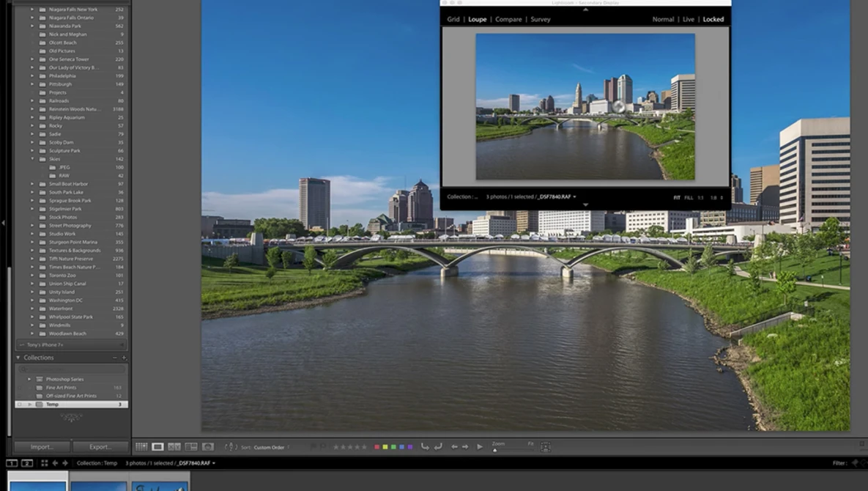Viewport: 868px width, 491px height.
Task: Open Survey view icon in toolbar
Action: click(191, 447)
